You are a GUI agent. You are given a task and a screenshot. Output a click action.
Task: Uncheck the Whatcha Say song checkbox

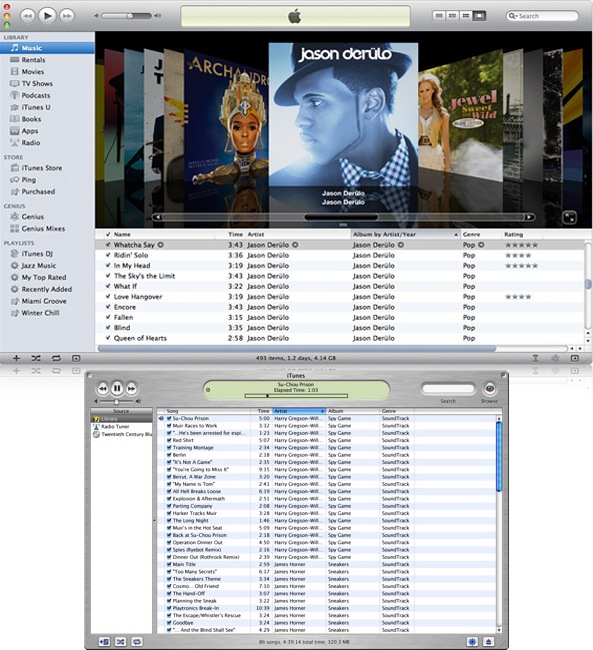[108, 245]
